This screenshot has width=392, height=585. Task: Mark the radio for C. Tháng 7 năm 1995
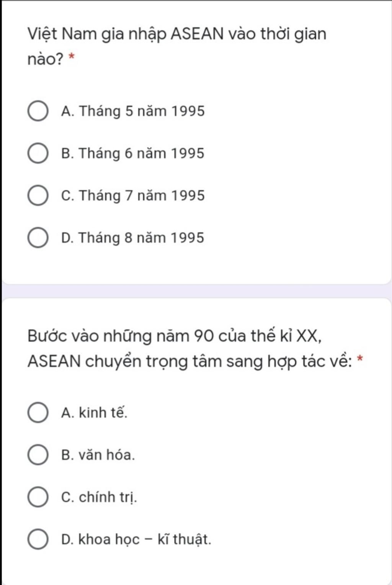click(x=38, y=196)
